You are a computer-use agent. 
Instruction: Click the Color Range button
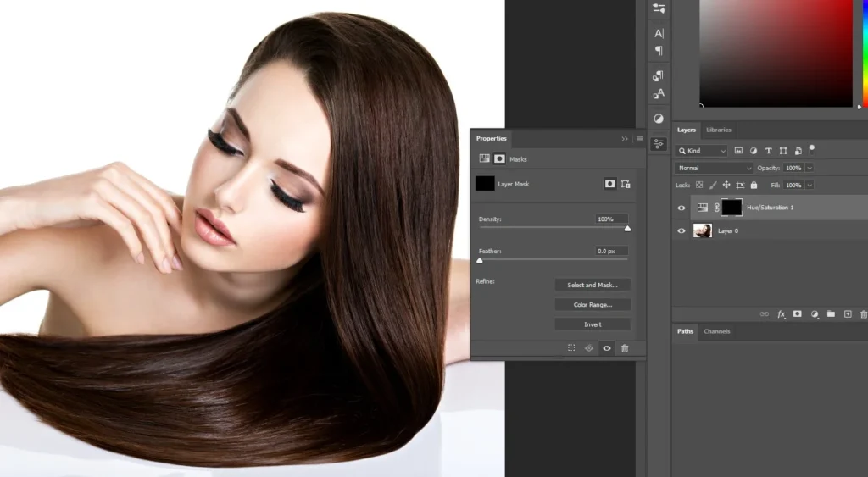click(x=593, y=305)
